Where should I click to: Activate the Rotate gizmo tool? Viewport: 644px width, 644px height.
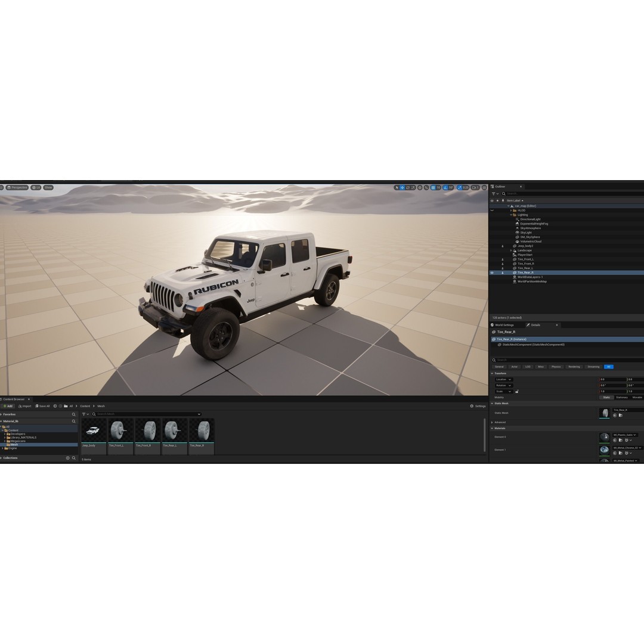[x=408, y=188]
